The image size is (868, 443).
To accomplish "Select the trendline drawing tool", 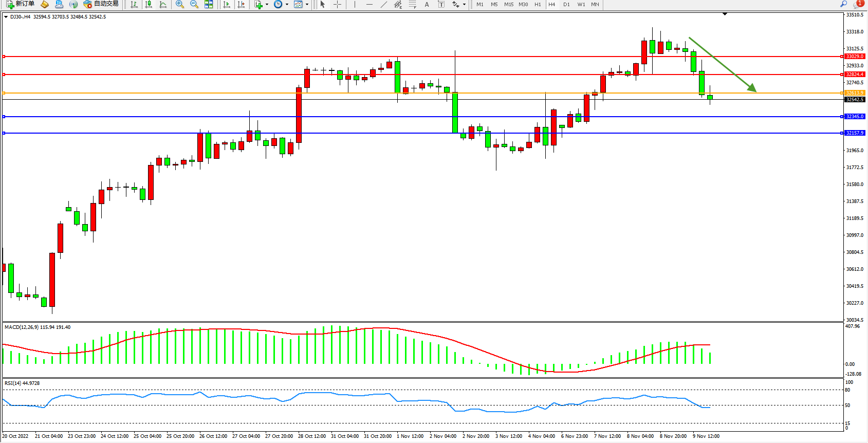I will [384, 5].
